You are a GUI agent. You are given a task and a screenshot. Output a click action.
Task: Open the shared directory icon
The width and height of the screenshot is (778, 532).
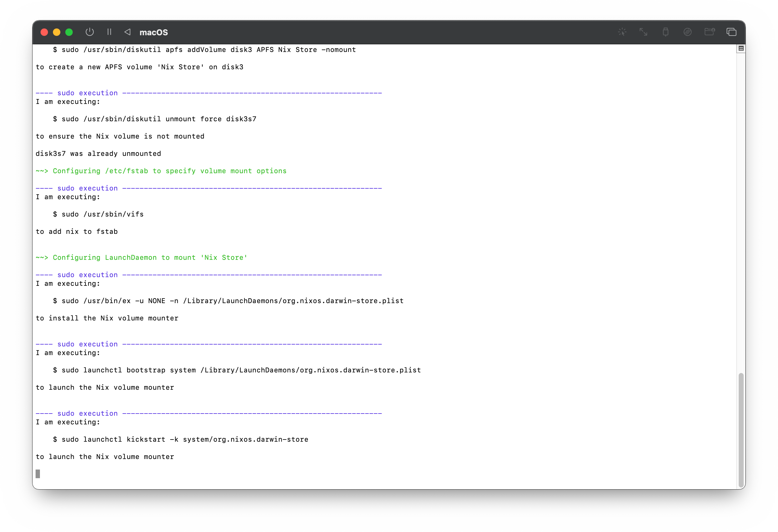tap(710, 32)
